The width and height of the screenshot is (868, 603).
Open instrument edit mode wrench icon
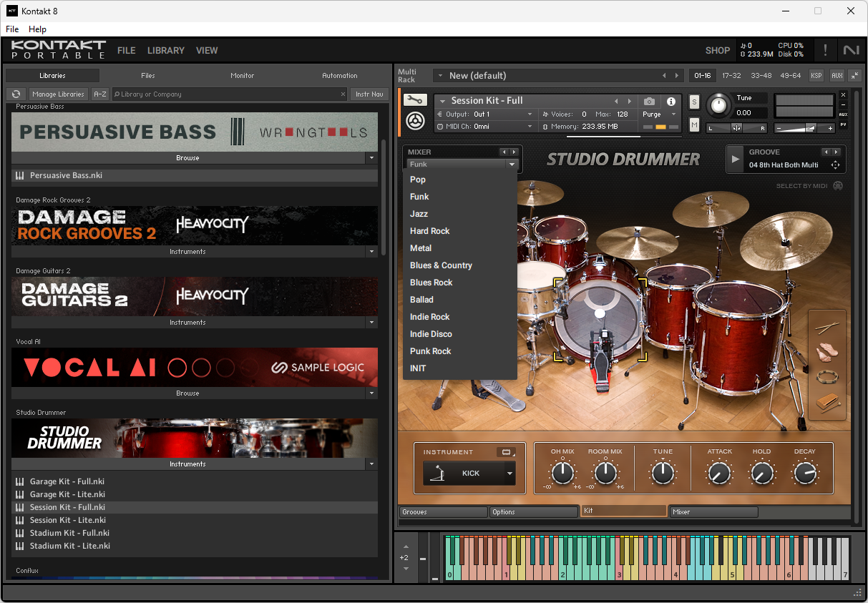(x=415, y=100)
